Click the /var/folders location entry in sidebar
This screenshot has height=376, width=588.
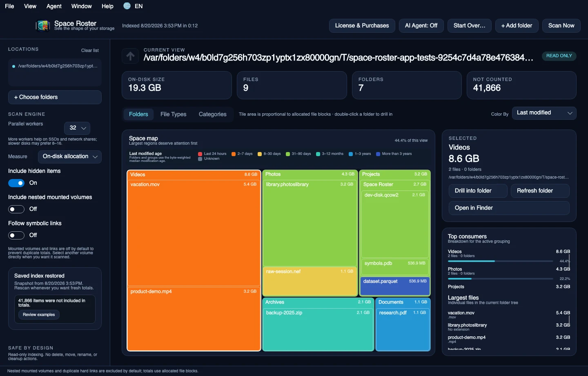click(x=55, y=66)
